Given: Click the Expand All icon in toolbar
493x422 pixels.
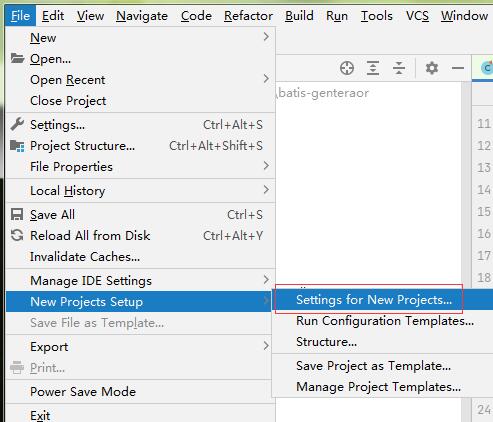Looking at the screenshot, I should [x=373, y=68].
